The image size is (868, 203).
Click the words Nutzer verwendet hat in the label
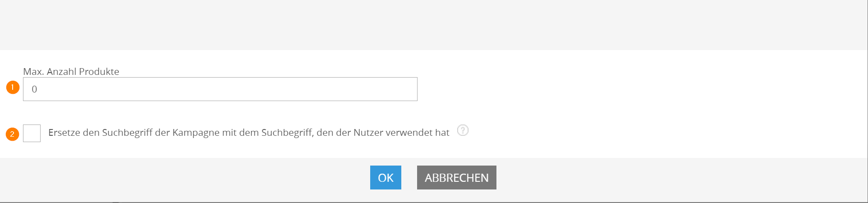pos(401,133)
